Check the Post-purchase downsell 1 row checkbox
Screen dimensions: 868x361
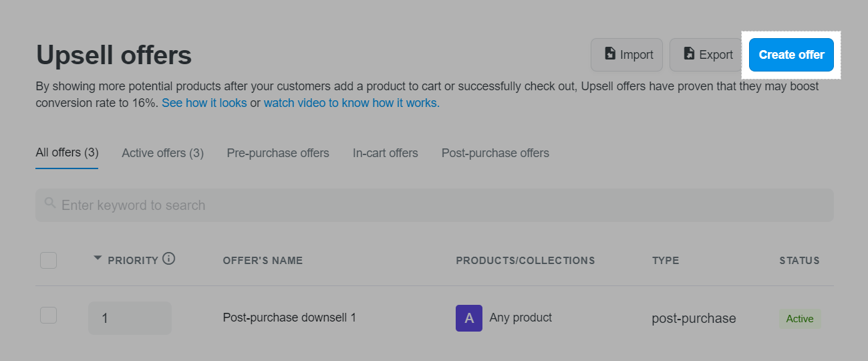48,315
